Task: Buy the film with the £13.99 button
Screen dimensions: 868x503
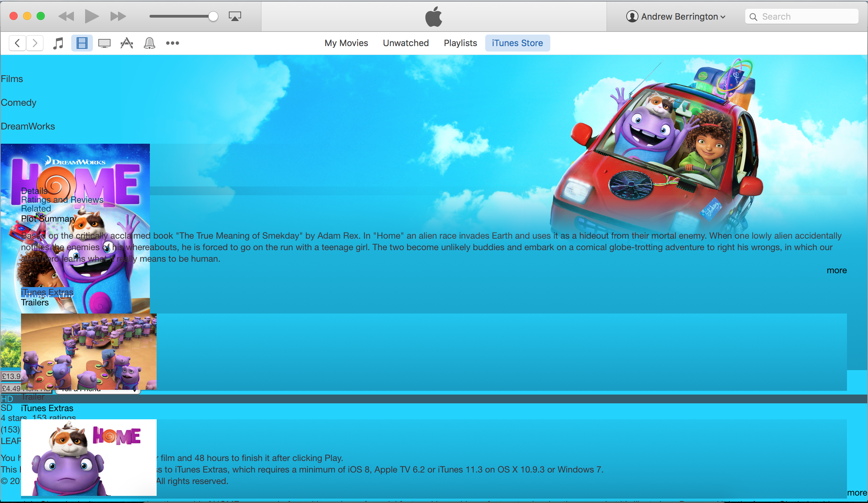Action: click(11, 376)
